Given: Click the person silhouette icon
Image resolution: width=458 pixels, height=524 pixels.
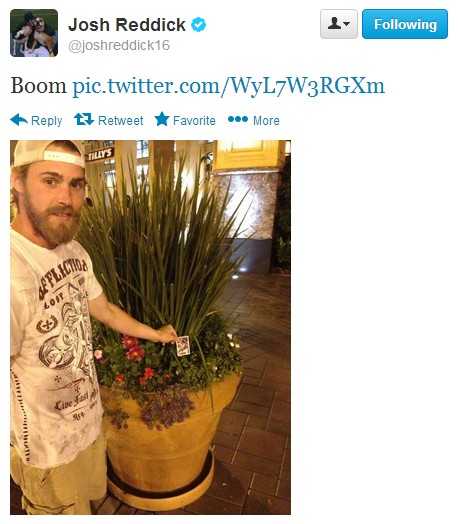Looking at the screenshot, I should tap(335, 24).
